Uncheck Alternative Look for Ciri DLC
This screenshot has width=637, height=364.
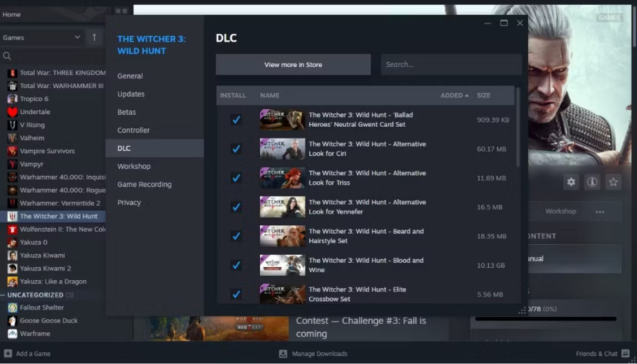(236, 149)
